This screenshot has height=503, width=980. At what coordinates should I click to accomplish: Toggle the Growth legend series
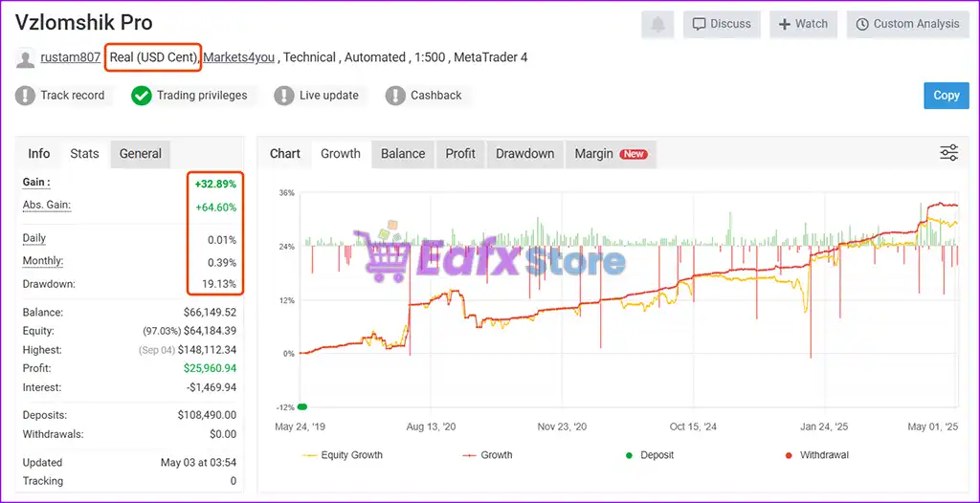[x=487, y=455]
